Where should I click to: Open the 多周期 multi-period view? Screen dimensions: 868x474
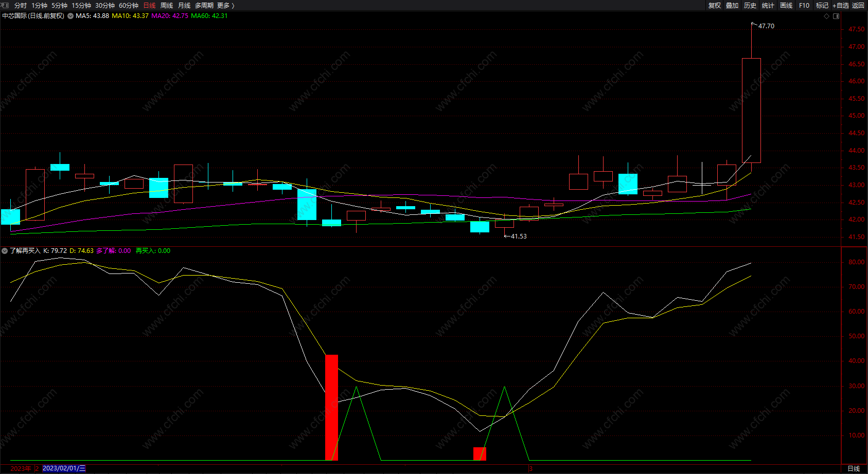tap(204, 5)
